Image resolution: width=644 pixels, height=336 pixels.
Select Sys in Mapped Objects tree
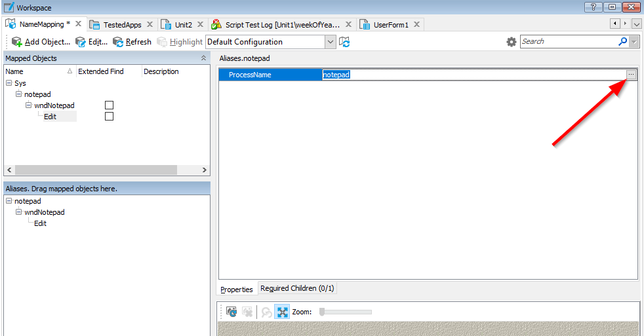coord(20,83)
